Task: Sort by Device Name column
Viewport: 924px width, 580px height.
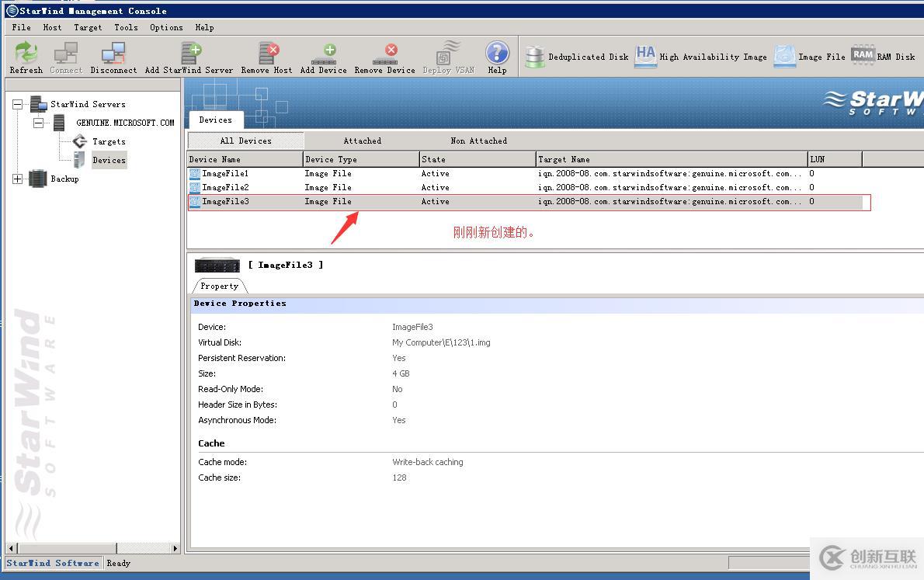Action: click(x=245, y=159)
